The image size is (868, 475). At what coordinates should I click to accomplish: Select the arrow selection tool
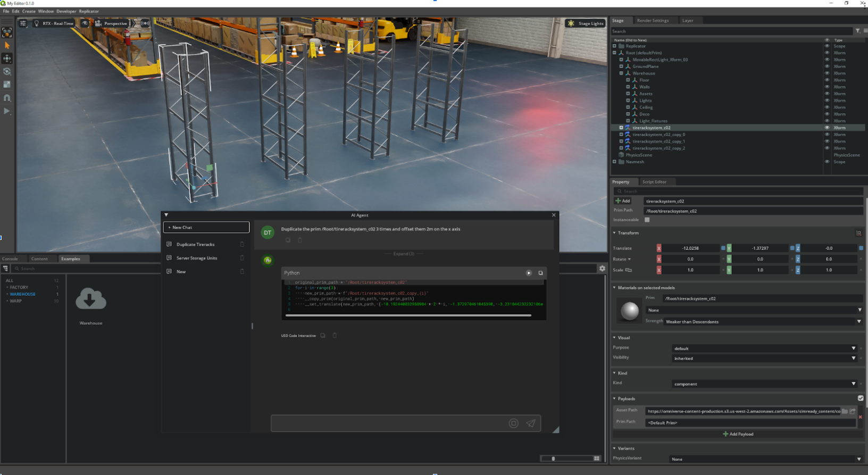pos(7,46)
